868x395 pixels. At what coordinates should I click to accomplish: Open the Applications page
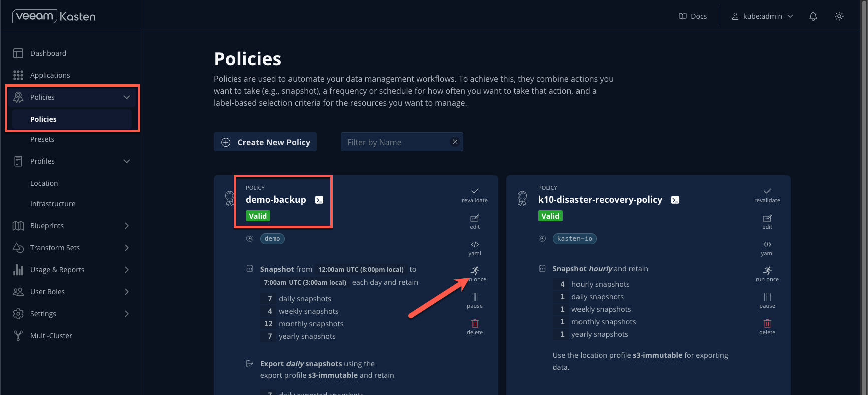50,75
